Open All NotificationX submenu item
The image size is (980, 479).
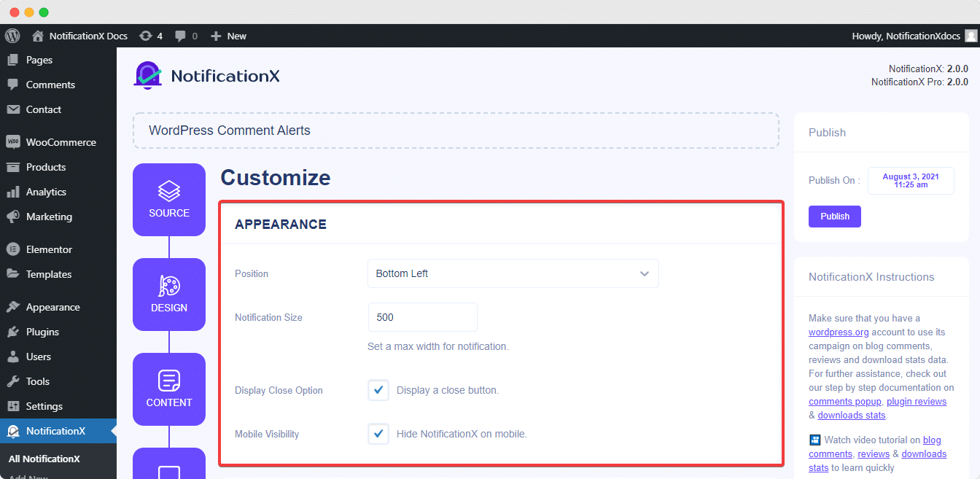click(44, 459)
